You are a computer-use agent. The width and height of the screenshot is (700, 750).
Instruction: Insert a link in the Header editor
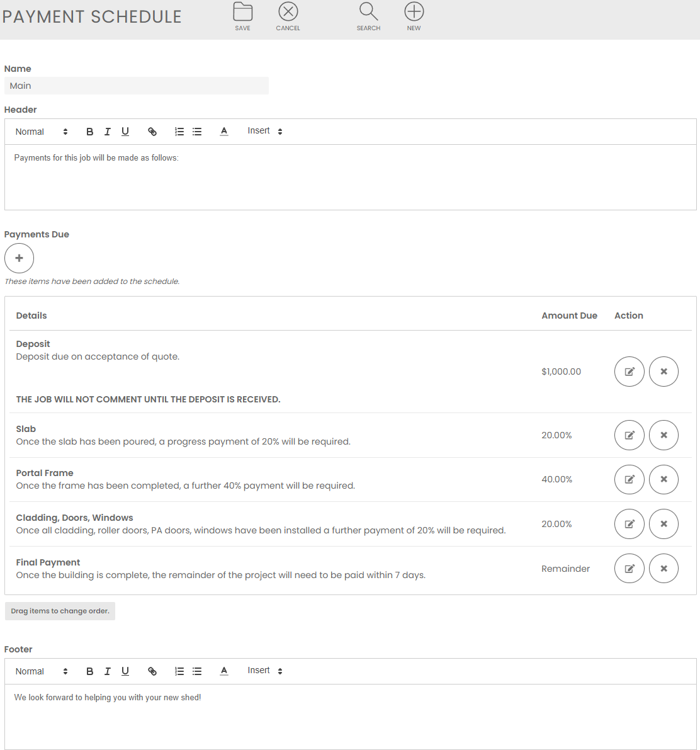(152, 132)
